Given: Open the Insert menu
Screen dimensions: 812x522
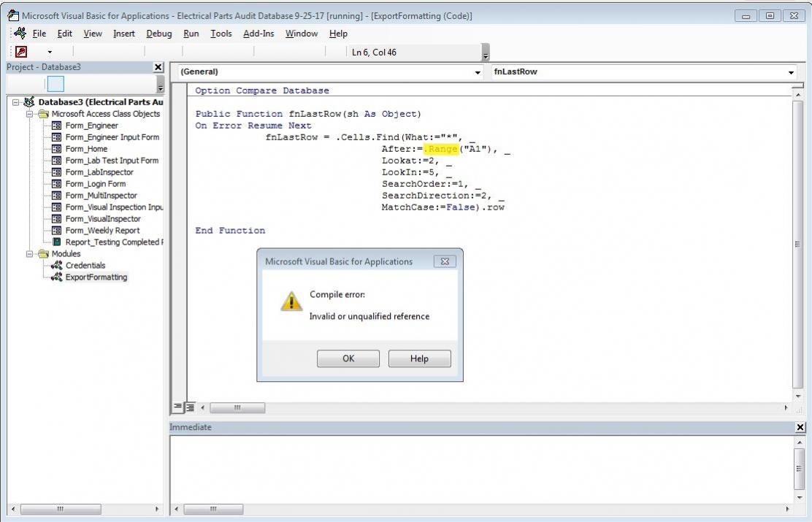Looking at the screenshot, I should pyautogui.click(x=123, y=34).
